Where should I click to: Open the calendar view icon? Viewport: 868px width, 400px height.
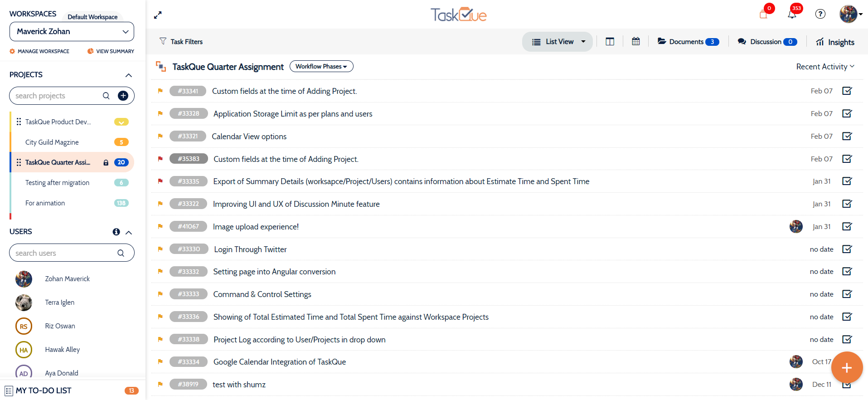click(636, 42)
